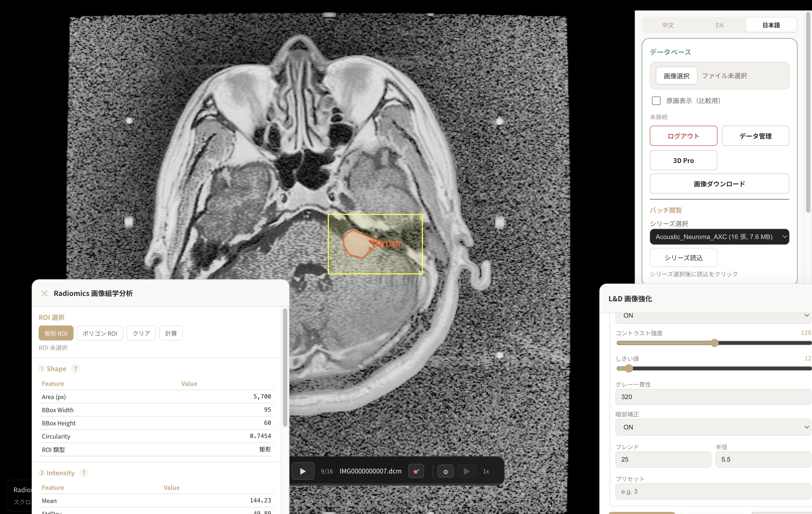
Task: Click the ファイル未選択 label
Action: pyautogui.click(x=724, y=75)
